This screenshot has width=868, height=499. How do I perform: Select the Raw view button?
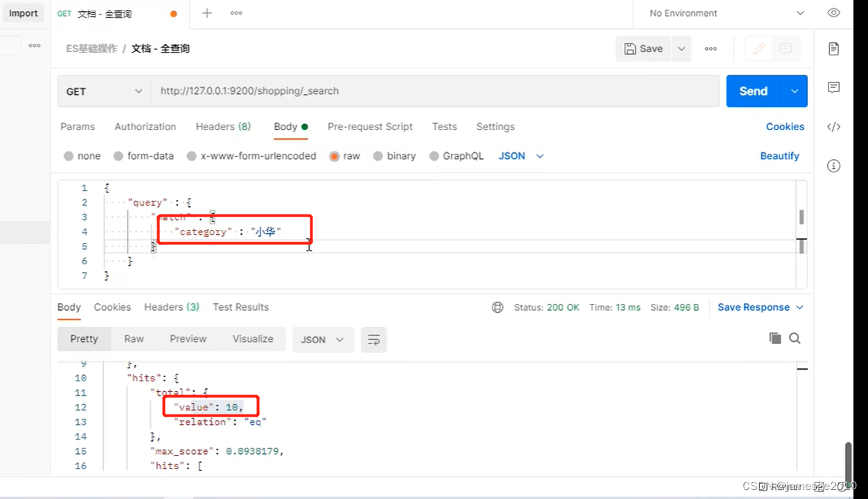pos(134,339)
